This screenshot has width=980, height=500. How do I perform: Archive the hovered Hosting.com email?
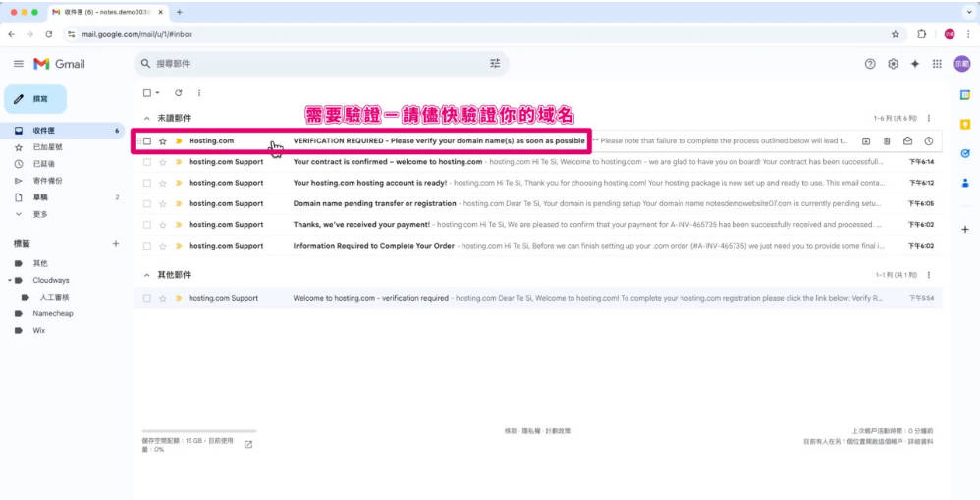coord(866,141)
